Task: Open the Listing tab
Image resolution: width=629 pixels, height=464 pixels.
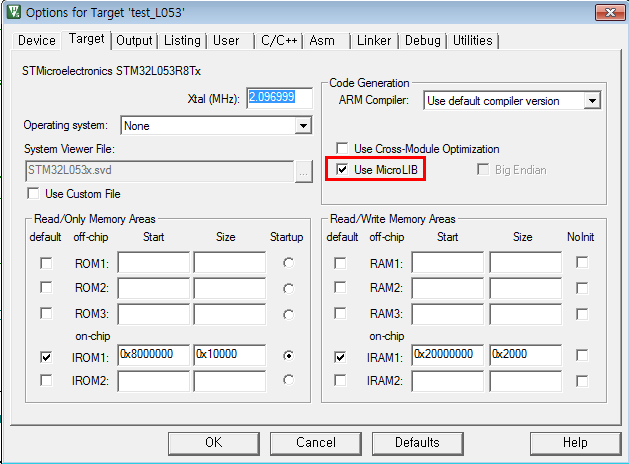Action: click(x=182, y=41)
